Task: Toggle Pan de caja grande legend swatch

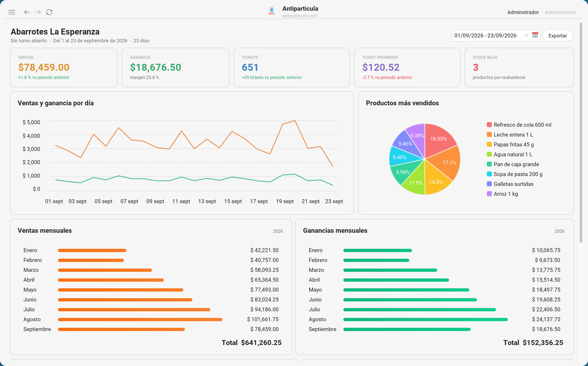Action: 489,164
